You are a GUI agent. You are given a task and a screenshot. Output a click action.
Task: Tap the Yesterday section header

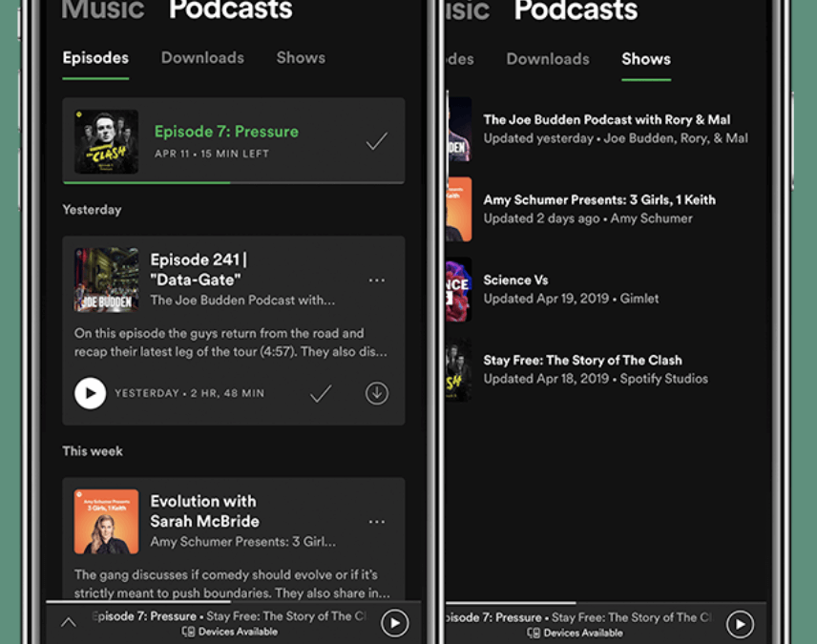point(92,210)
